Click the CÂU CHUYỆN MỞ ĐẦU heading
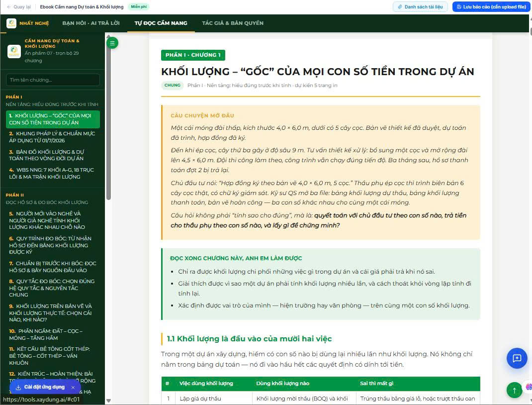 pos(202,115)
